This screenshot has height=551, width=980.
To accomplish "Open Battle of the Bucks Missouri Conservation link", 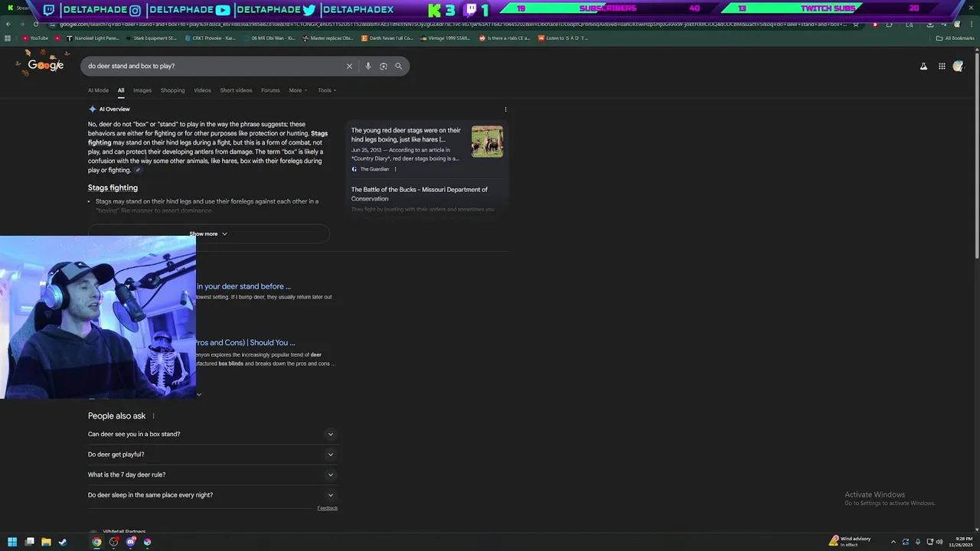I will (420, 194).
